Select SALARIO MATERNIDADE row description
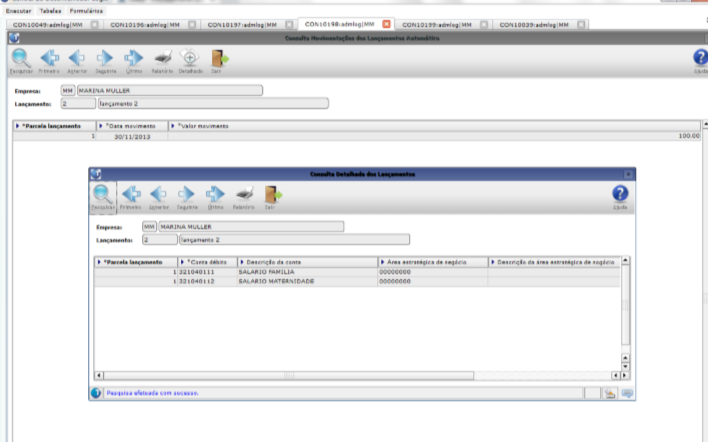 307,281
